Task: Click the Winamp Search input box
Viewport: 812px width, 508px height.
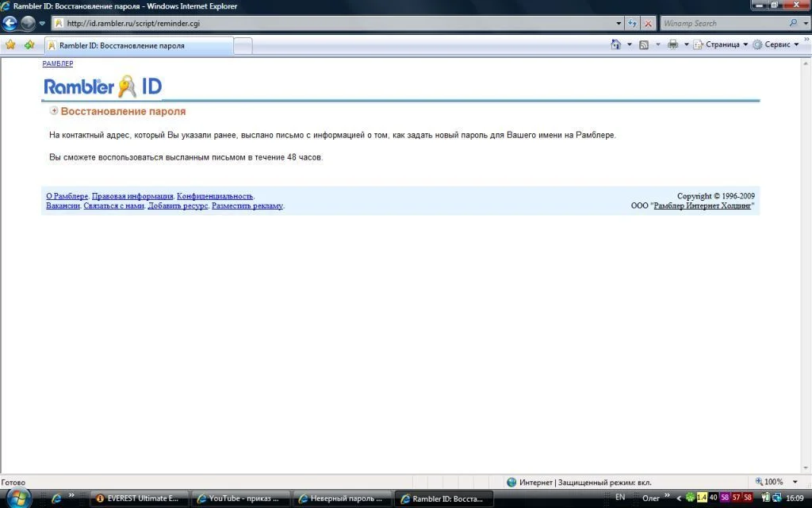Action: click(723, 23)
